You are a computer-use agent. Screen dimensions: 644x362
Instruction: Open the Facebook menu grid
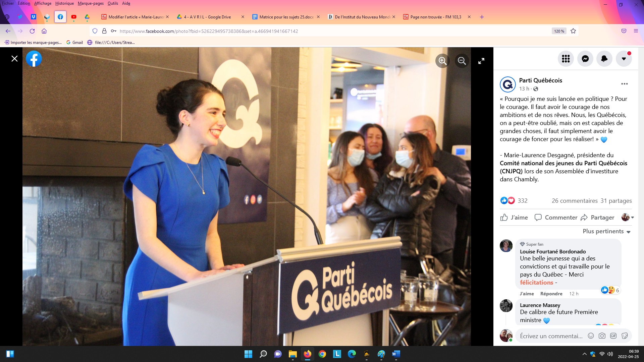[x=566, y=59]
